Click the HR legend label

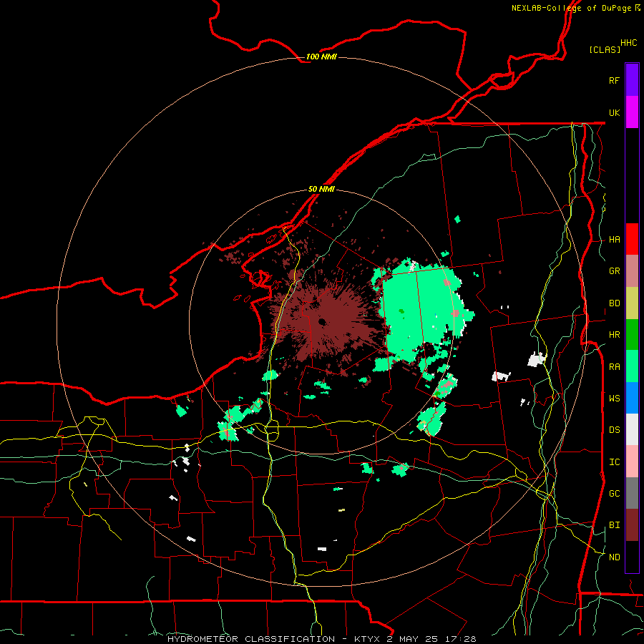pos(614,335)
